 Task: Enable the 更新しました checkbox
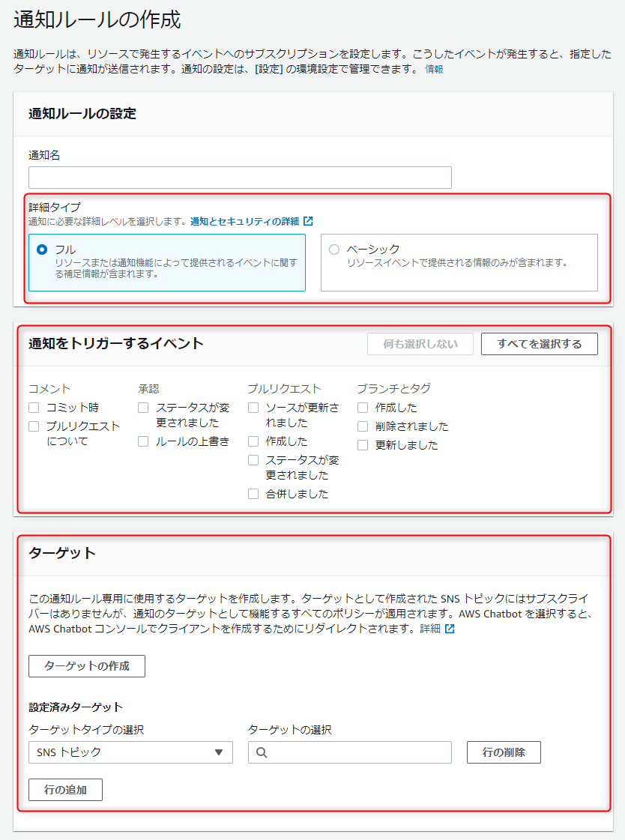[x=363, y=445]
